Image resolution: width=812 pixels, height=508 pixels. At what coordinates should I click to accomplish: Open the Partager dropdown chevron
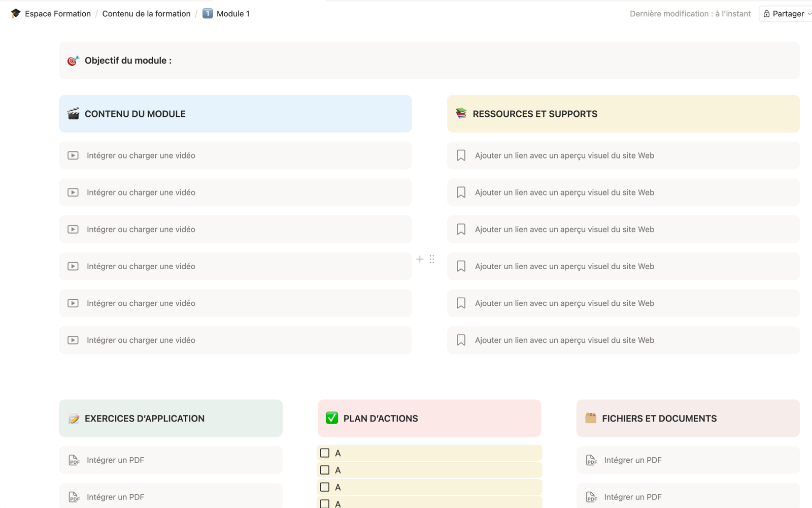click(809, 14)
